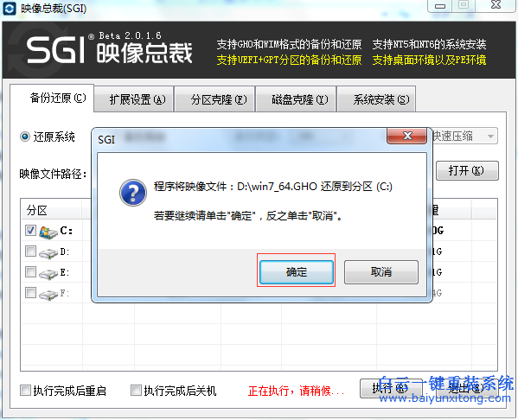The width and height of the screenshot is (518, 420).
Task: Click the F: drive icon
Action: [x=48, y=295]
